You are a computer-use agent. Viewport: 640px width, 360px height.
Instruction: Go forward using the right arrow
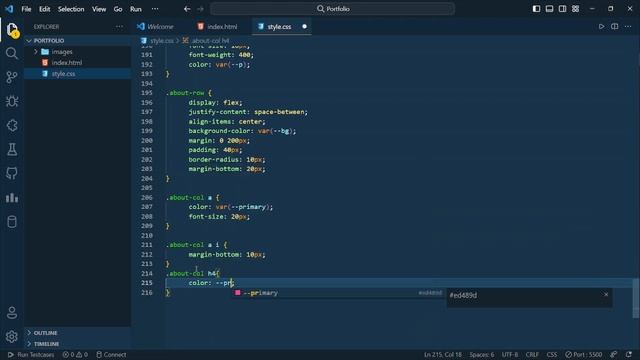click(200, 9)
